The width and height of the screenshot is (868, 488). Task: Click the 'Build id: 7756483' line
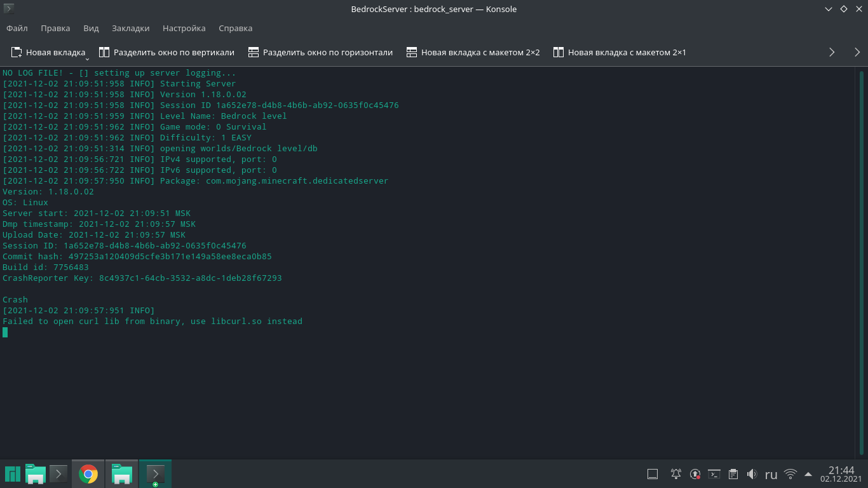(x=46, y=268)
